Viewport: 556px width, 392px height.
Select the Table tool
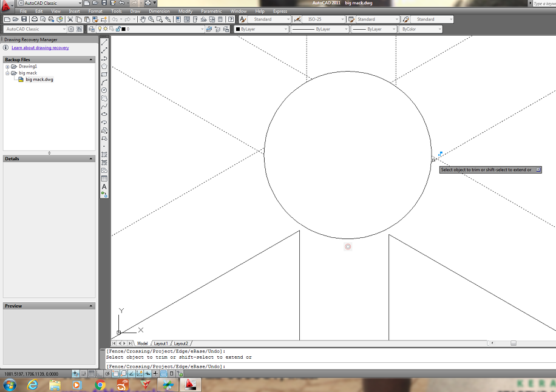[x=104, y=178]
